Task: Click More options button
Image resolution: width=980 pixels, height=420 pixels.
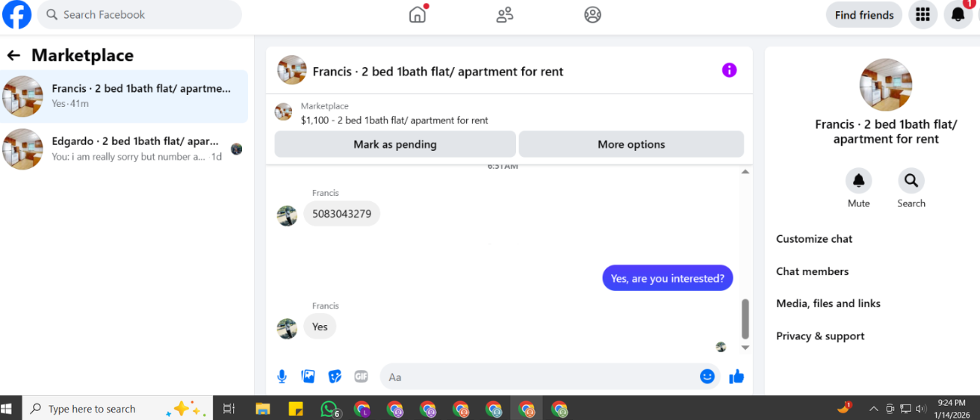Action: tap(631, 144)
